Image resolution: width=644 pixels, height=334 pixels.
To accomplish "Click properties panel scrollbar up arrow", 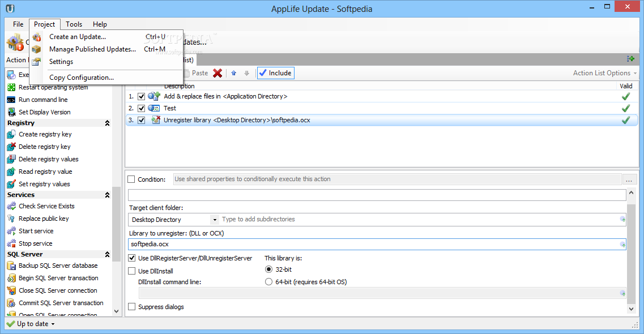I will 632,193.
